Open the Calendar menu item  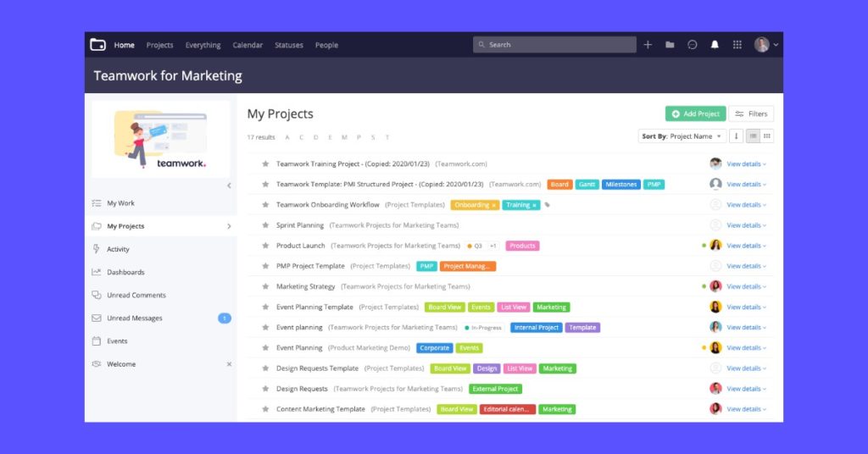pyautogui.click(x=248, y=46)
